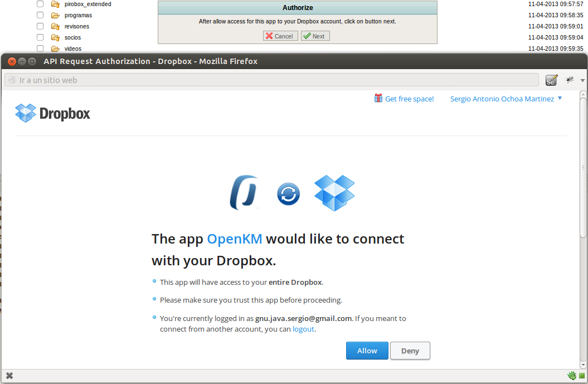This screenshot has height=384, width=588.
Task: Check the revisones folder checkbox
Action: point(40,26)
